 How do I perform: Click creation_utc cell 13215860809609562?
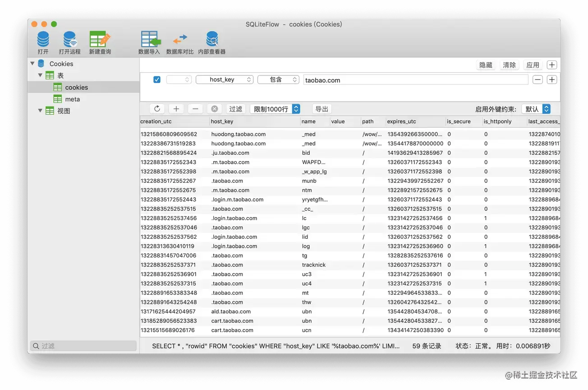[169, 134]
